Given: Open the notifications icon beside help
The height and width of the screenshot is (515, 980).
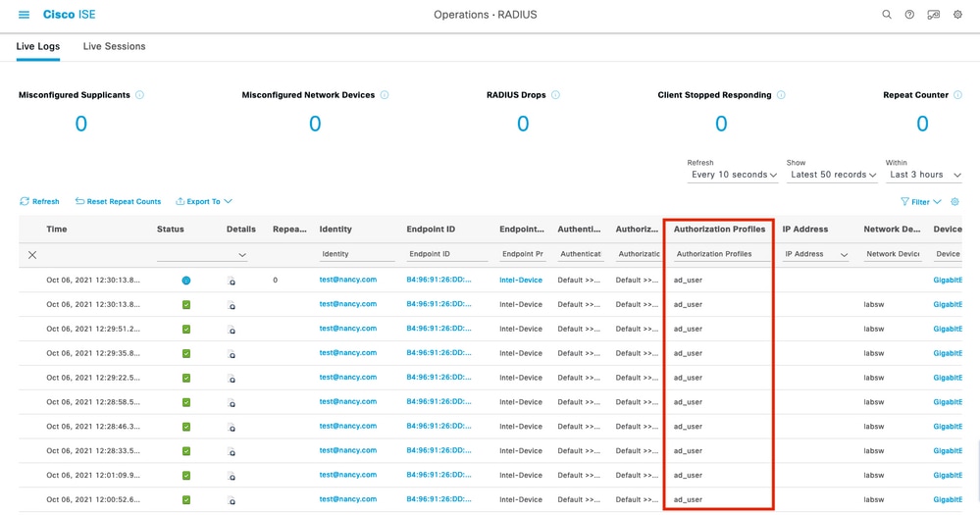Looking at the screenshot, I should tap(933, 15).
